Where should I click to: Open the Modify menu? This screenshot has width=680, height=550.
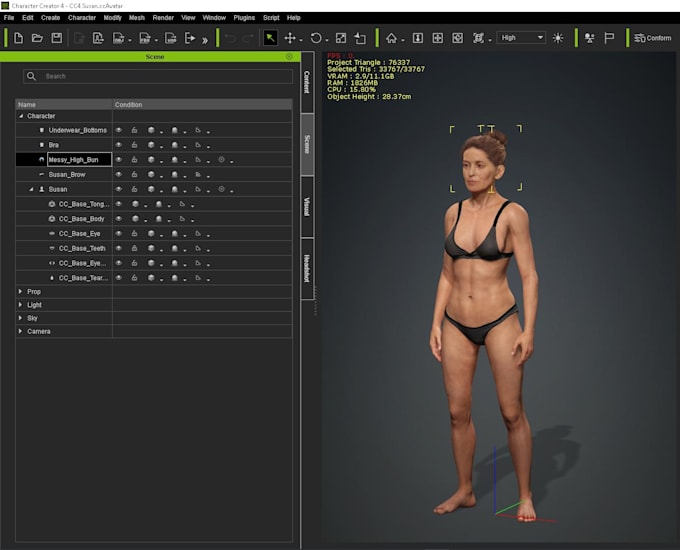pyautogui.click(x=113, y=18)
